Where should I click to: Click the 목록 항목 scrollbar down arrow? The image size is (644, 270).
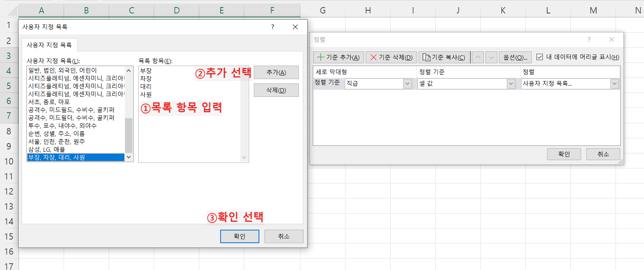[x=244, y=158]
